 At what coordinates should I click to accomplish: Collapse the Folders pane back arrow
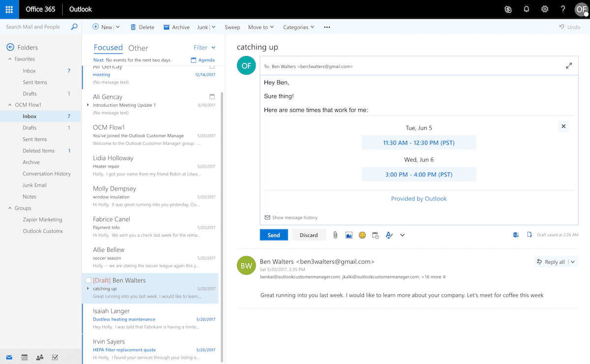(10, 47)
